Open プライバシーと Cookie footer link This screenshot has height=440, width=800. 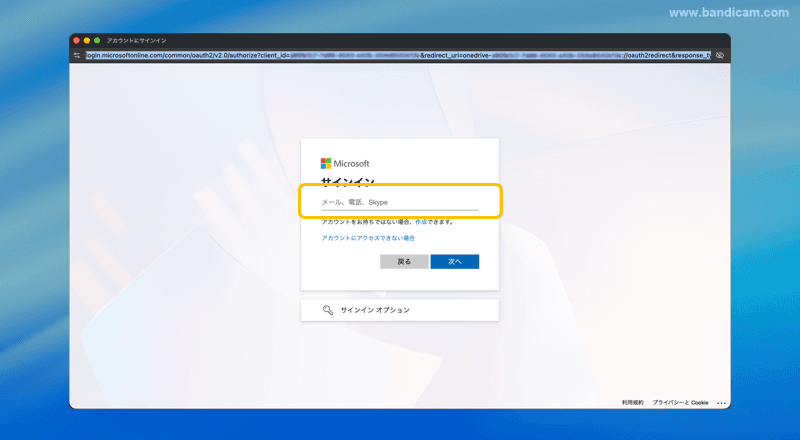[680, 402]
